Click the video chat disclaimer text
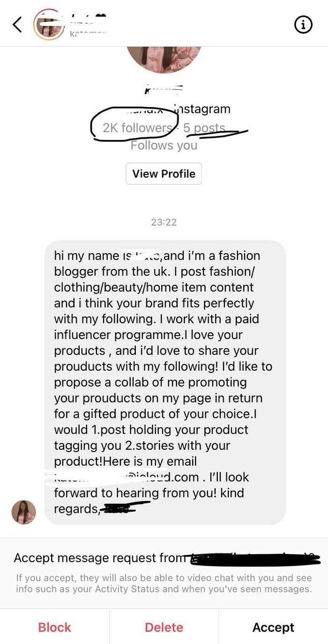Image resolution: width=328 pixels, height=644 pixels. (x=164, y=584)
